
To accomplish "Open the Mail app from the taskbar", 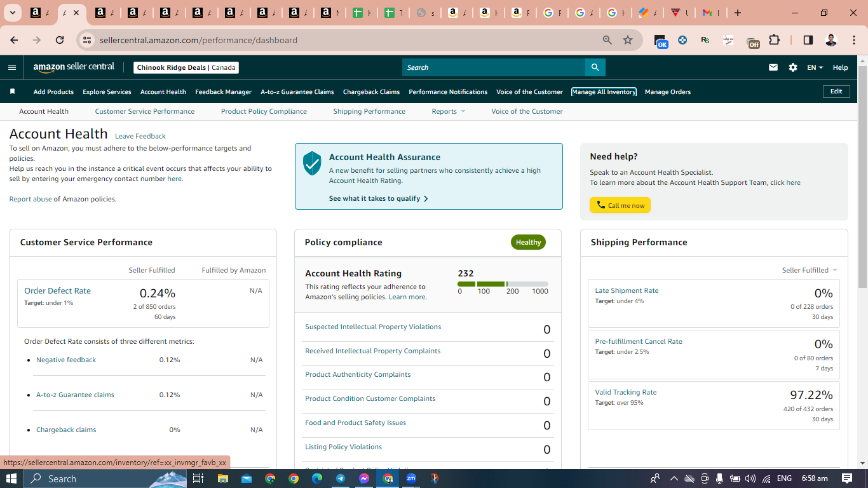I will (246, 478).
